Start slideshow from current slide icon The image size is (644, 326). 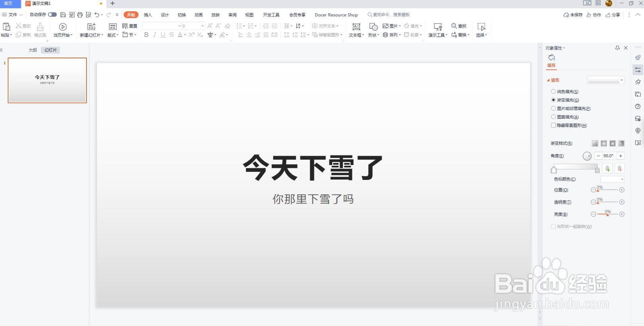(x=63, y=27)
